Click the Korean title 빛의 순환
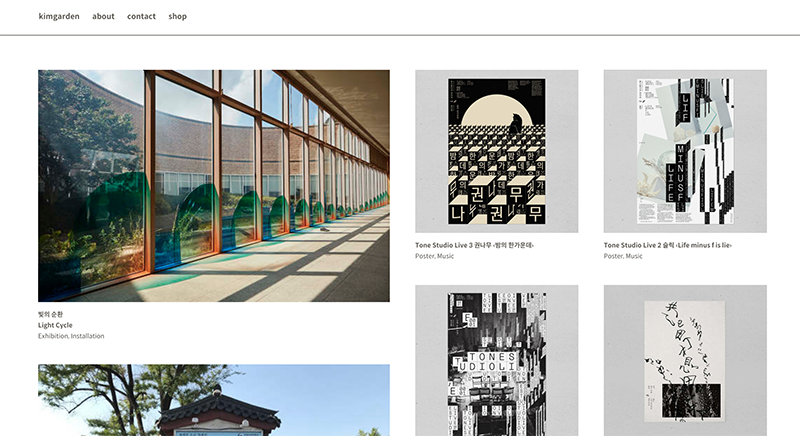This screenshot has height=436, width=800. (x=51, y=314)
